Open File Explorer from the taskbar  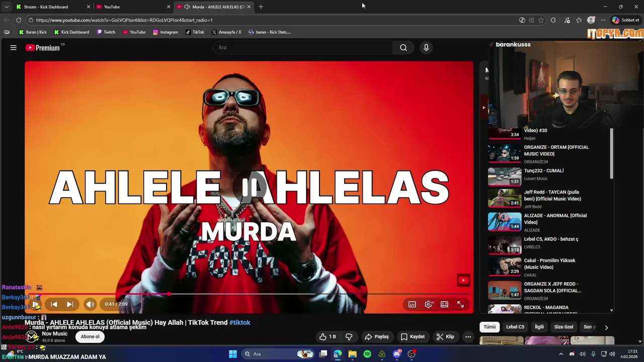pyautogui.click(x=352, y=354)
